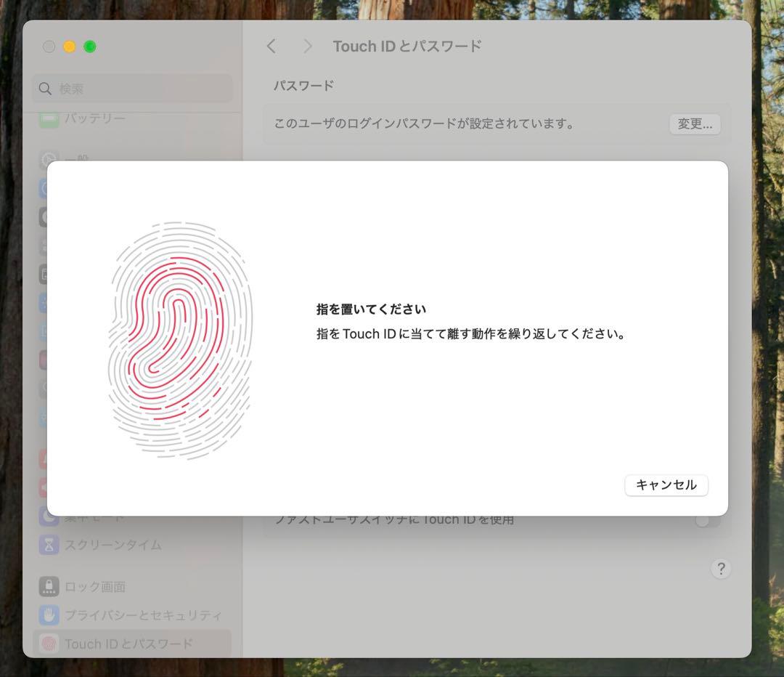The width and height of the screenshot is (784, 677).
Task: Select ロック画面 in sidebar
Action: click(x=132, y=586)
